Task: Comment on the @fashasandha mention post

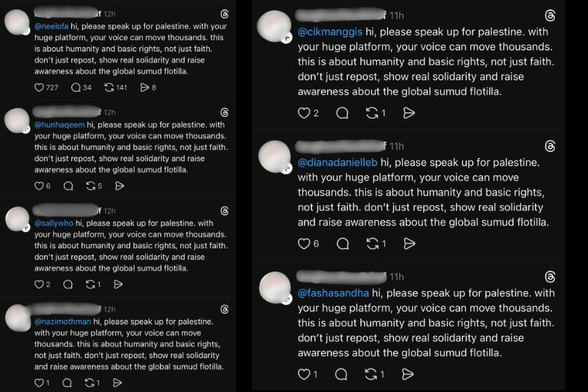Action: point(342,374)
